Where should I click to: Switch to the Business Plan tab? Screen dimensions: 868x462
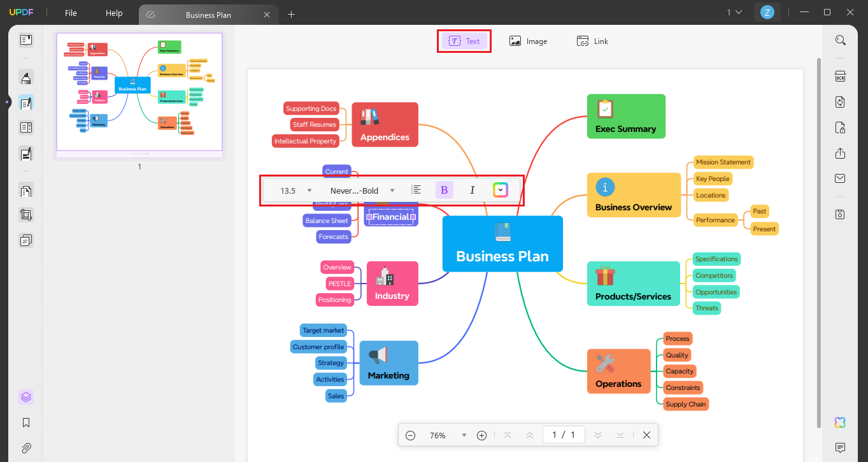click(x=209, y=14)
